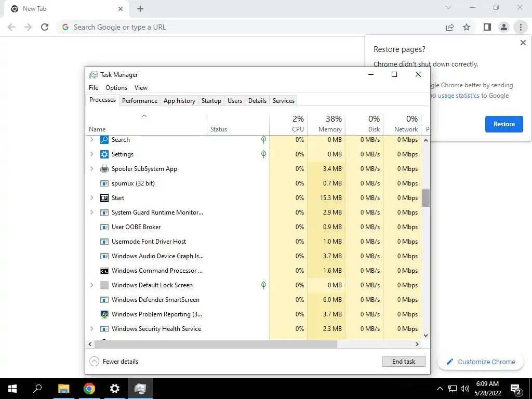Screen dimensions: 532x399
Task: Switch to the App history tab
Action: pyautogui.click(x=179, y=101)
